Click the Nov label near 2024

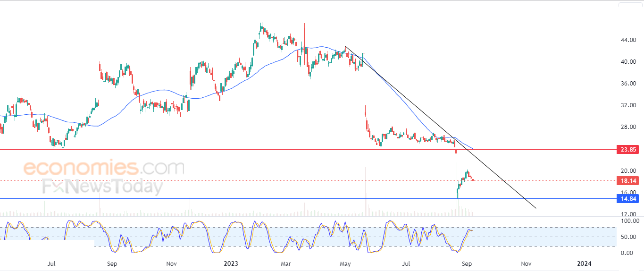point(527,263)
